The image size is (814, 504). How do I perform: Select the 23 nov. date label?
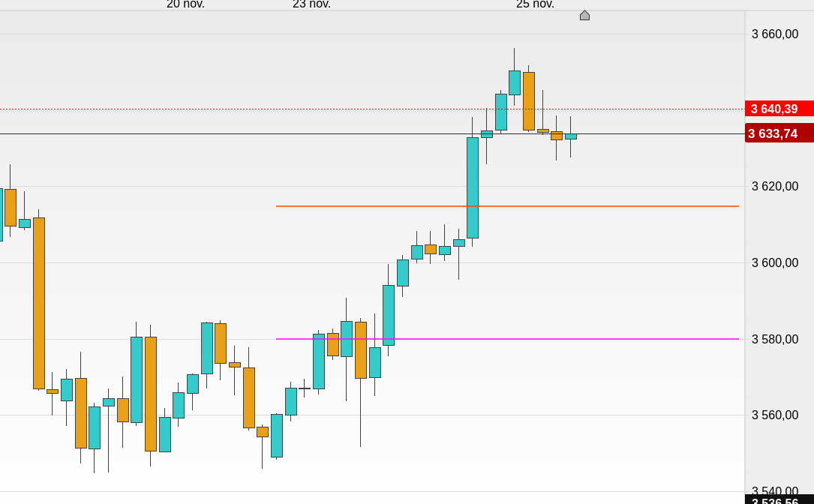pos(311,4)
